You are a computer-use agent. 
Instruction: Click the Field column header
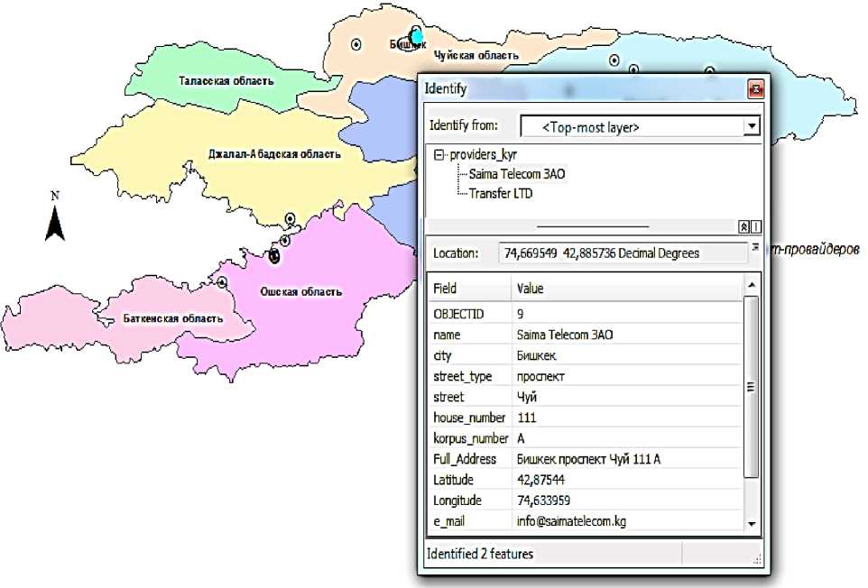pos(469,289)
